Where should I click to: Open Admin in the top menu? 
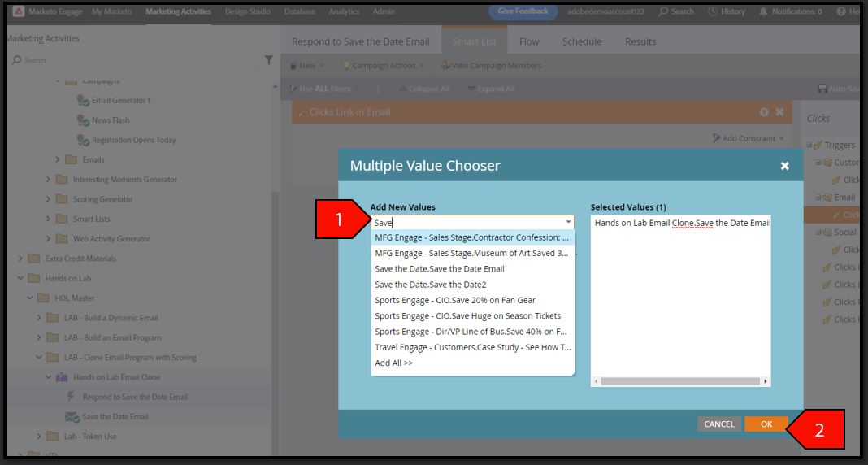384,11
